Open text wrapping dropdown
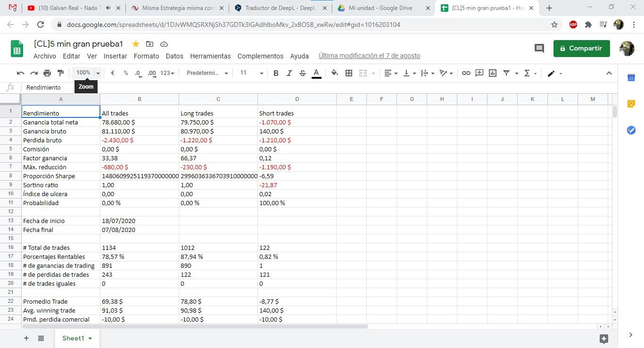This screenshot has width=644, height=348. tap(428, 73)
